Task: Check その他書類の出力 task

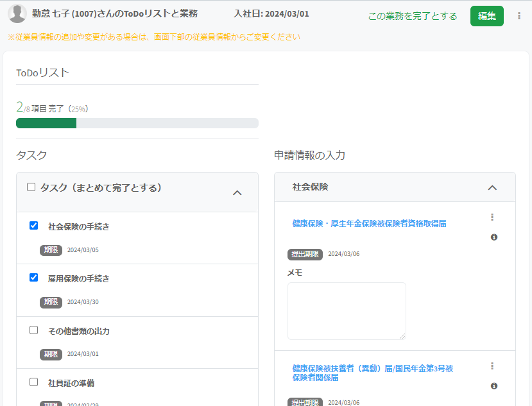Action: point(33,330)
